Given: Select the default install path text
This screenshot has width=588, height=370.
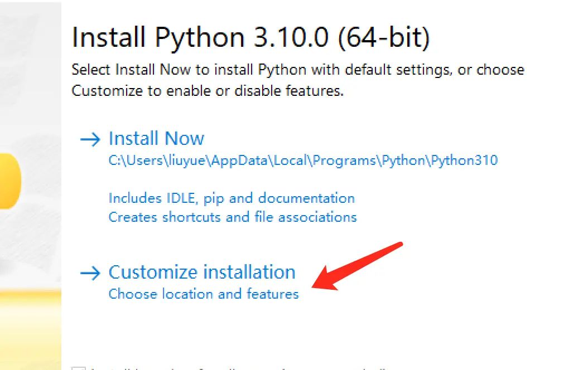Looking at the screenshot, I should (x=303, y=161).
